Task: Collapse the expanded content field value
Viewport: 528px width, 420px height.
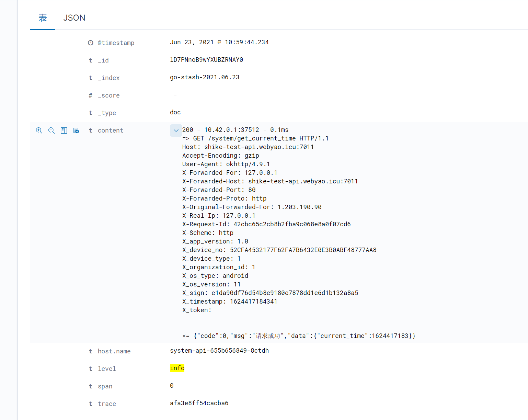Action: (x=176, y=130)
